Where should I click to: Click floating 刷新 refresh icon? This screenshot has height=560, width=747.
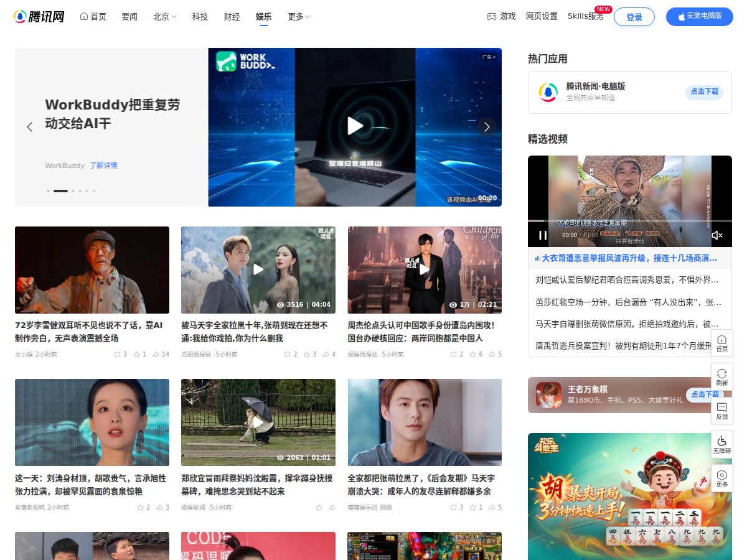(x=722, y=377)
